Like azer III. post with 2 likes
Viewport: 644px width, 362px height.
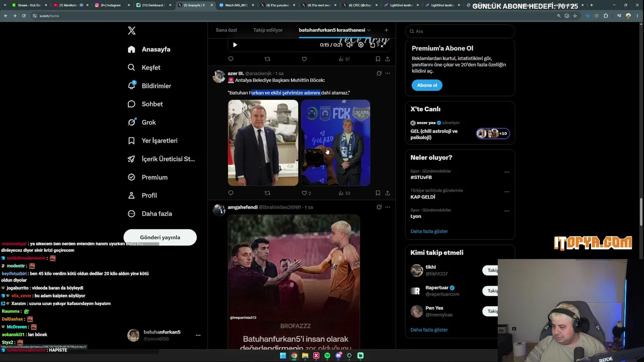[x=306, y=193]
